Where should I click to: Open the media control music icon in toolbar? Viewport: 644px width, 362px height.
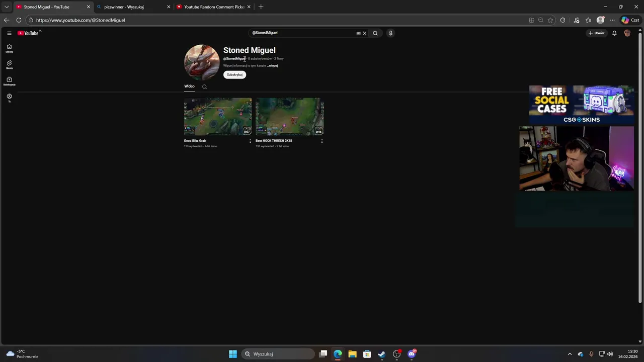tap(577, 20)
